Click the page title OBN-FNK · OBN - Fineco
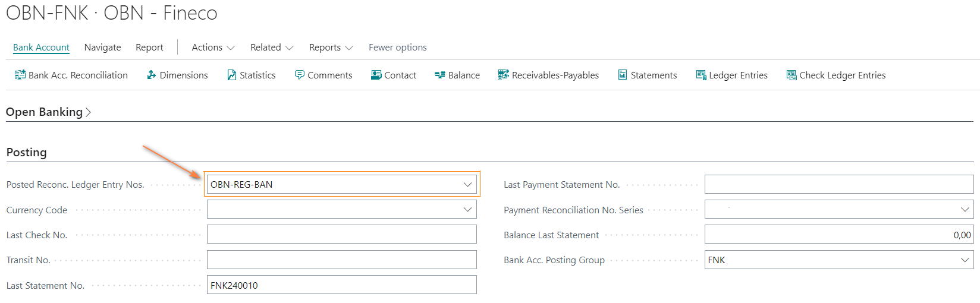The image size is (980, 303). [x=112, y=12]
